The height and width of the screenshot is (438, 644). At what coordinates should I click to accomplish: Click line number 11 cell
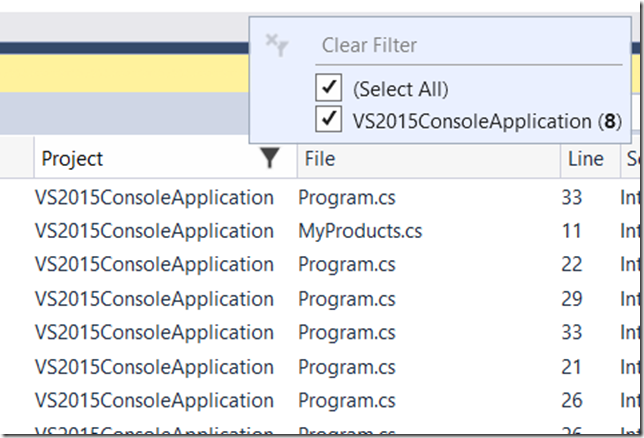pyautogui.click(x=571, y=231)
